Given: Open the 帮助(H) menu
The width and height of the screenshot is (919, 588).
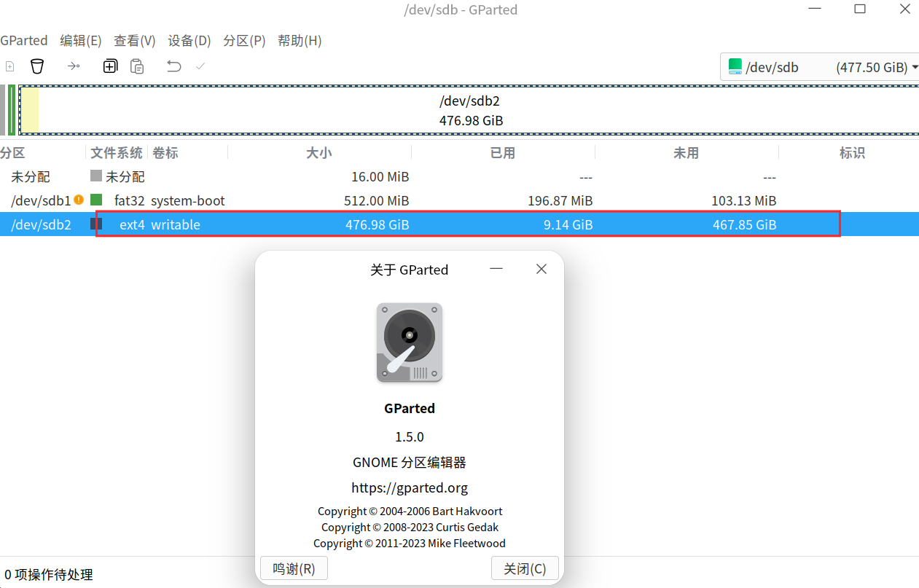Looking at the screenshot, I should 300,41.
